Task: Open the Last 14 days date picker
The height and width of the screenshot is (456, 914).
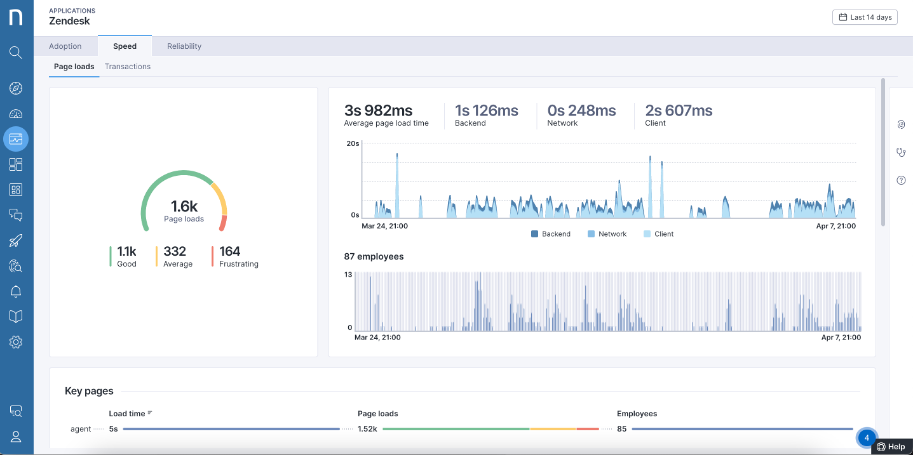Action: (865, 17)
